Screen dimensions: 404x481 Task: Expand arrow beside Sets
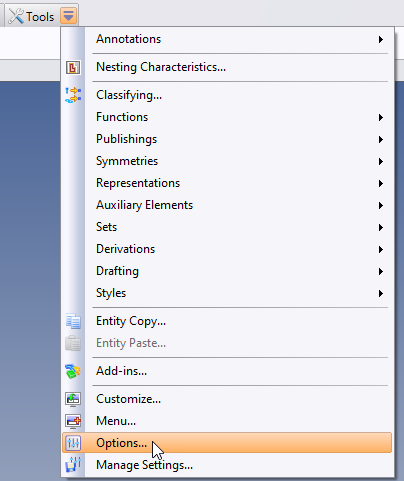pos(381,227)
